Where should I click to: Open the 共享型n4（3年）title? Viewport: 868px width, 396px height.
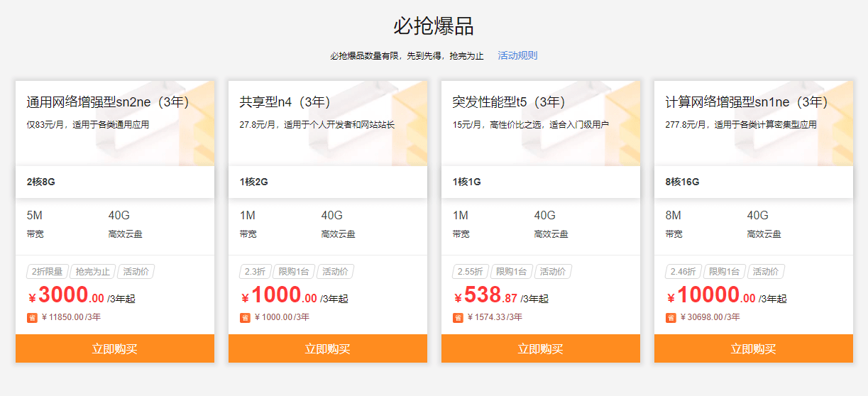(x=285, y=102)
